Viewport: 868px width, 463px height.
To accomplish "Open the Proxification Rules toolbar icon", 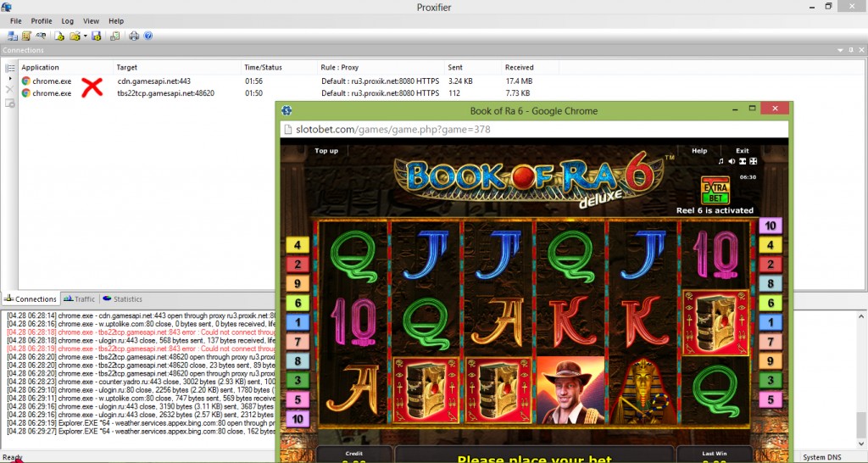I will tap(26, 36).
